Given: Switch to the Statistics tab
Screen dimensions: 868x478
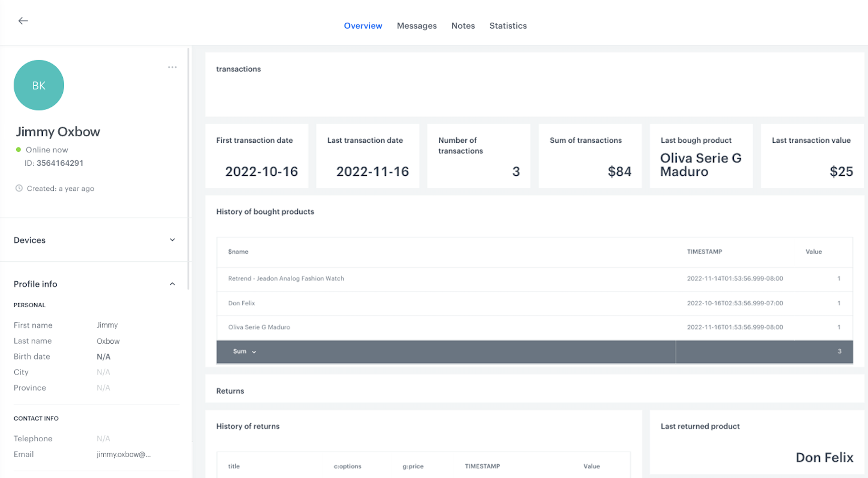Looking at the screenshot, I should (x=508, y=26).
